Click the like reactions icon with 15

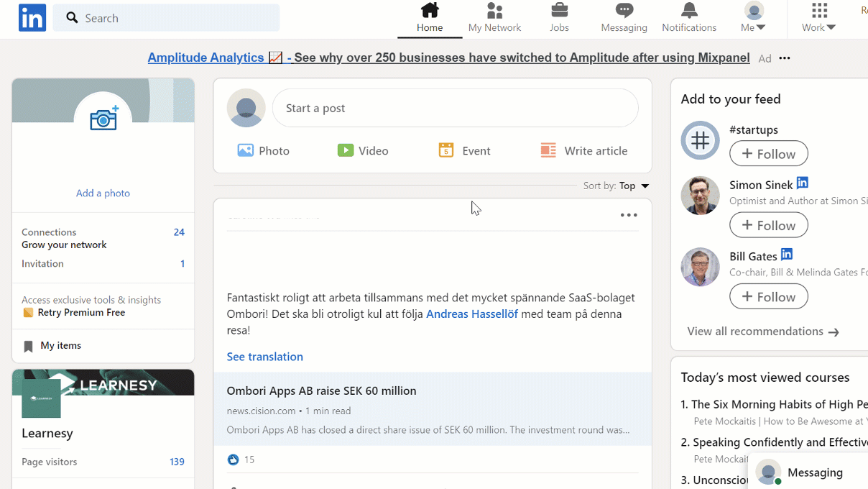click(x=233, y=460)
